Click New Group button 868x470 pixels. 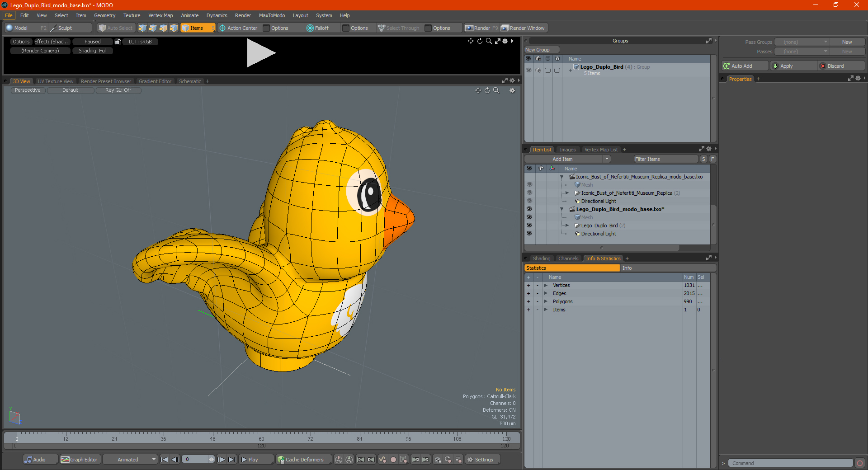pyautogui.click(x=542, y=50)
